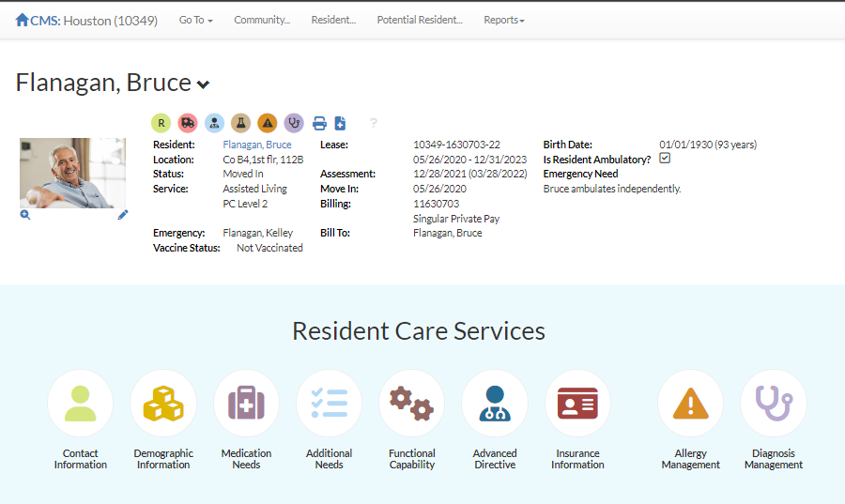845x504 pixels.
Task: Click the Bruce ambulates independently note
Action: point(612,189)
